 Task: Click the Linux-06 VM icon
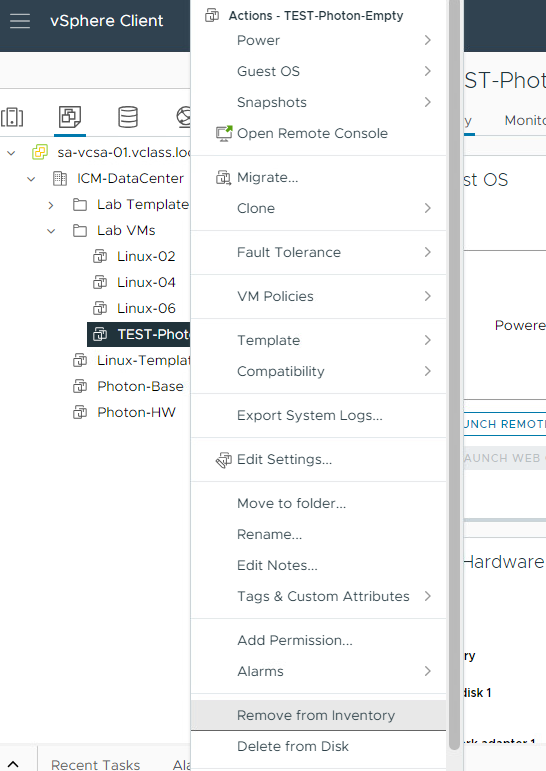[x=100, y=308]
